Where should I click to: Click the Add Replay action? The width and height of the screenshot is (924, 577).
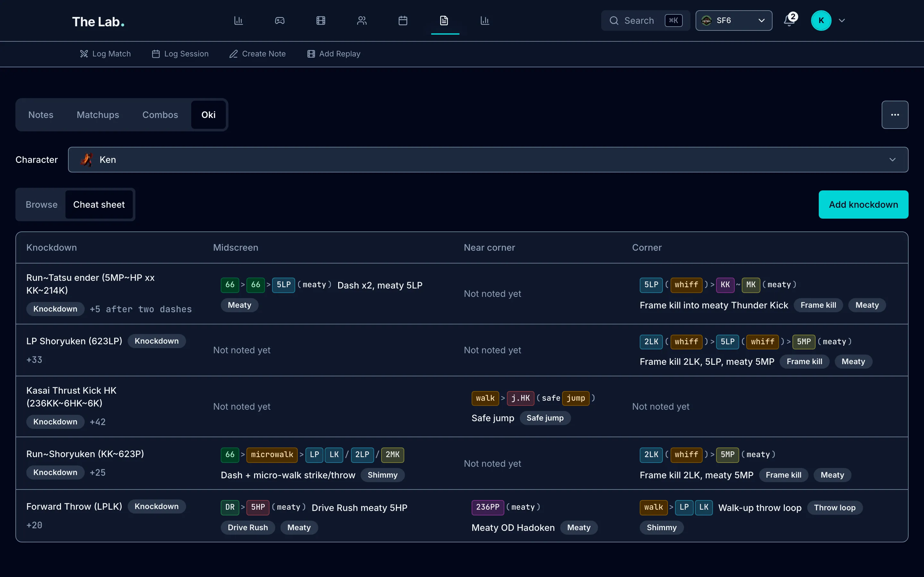334,54
